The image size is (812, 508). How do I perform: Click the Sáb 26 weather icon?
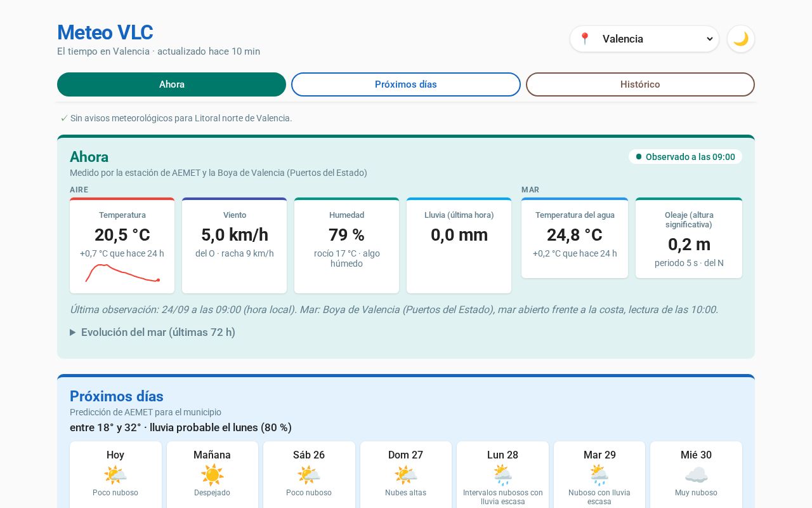click(x=309, y=475)
